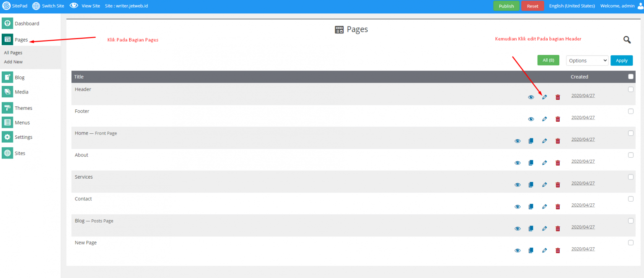Click the Title column header
644x278 pixels.
79,77
